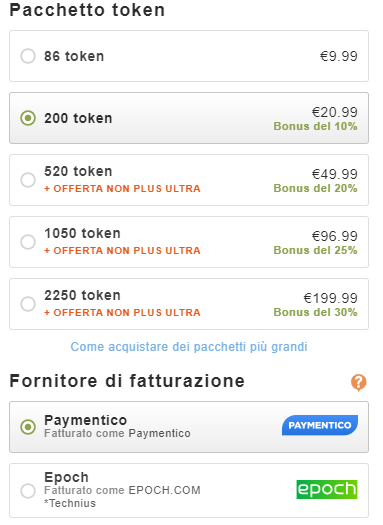Click the €9.99 price
This screenshot has width=383, height=525.
click(338, 56)
